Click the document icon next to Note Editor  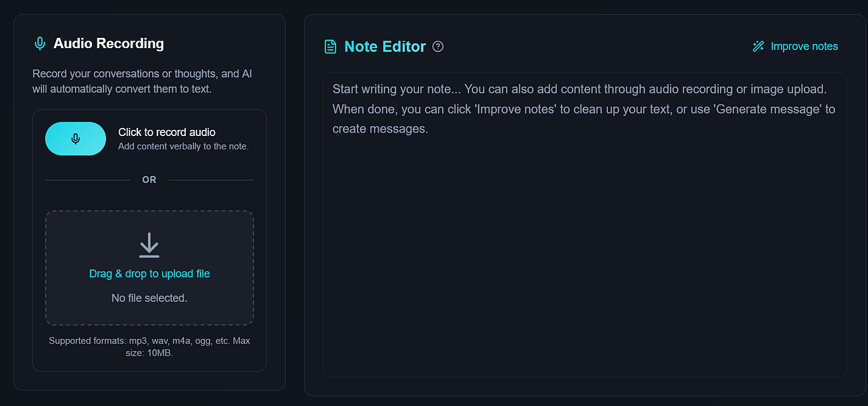(331, 47)
